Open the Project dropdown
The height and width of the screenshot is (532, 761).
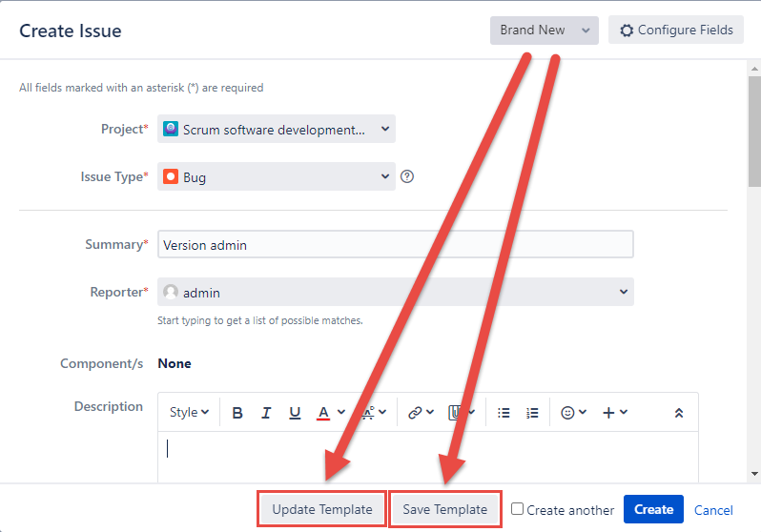click(277, 130)
